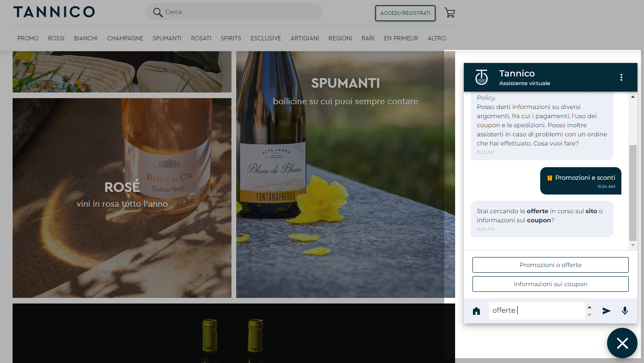The width and height of the screenshot is (644, 363).
Task: Click the search magnifier icon
Action: point(158,13)
